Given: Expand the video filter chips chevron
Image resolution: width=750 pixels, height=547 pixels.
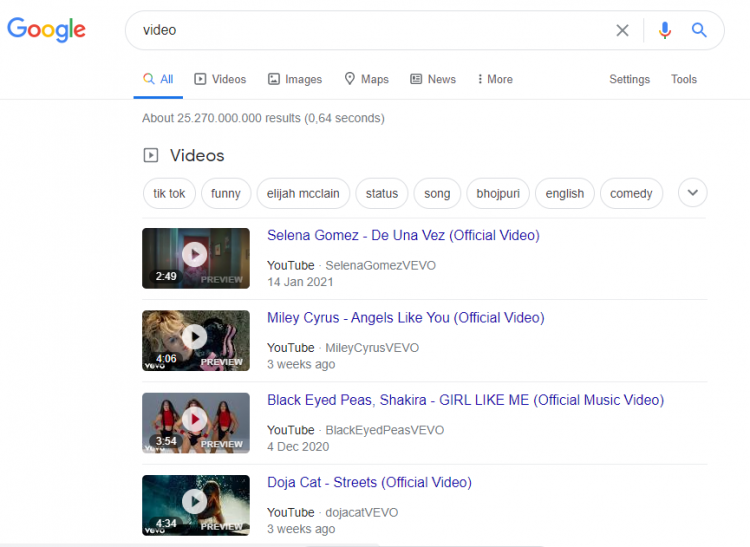Looking at the screenshot, I should click(692, 193).
